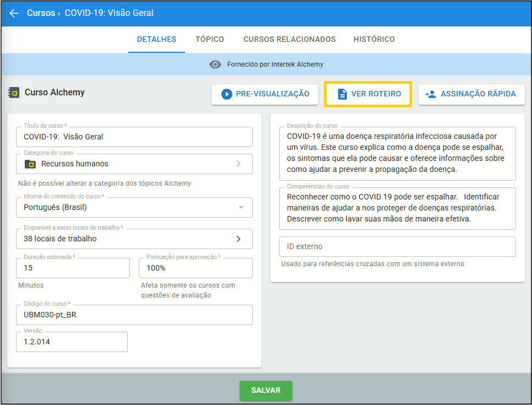Click the Recursos humanos folder icon

(x=30, y=164)
